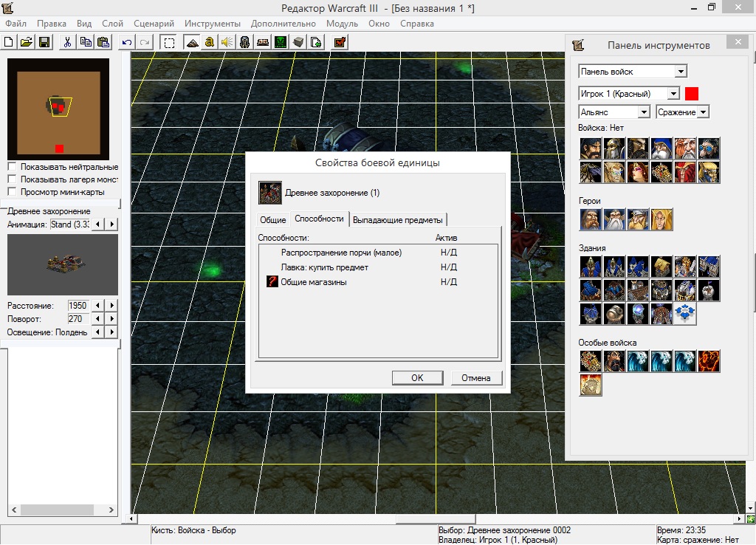
Task: Test the map with the red checkmark icon
Action: click(340, 42)
